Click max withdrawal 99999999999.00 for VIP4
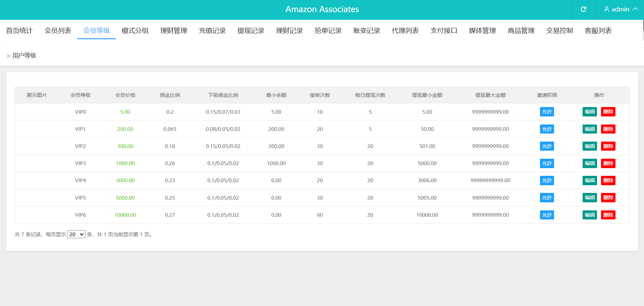Viewport: 644px width, 306px height. tap(490, 181)
